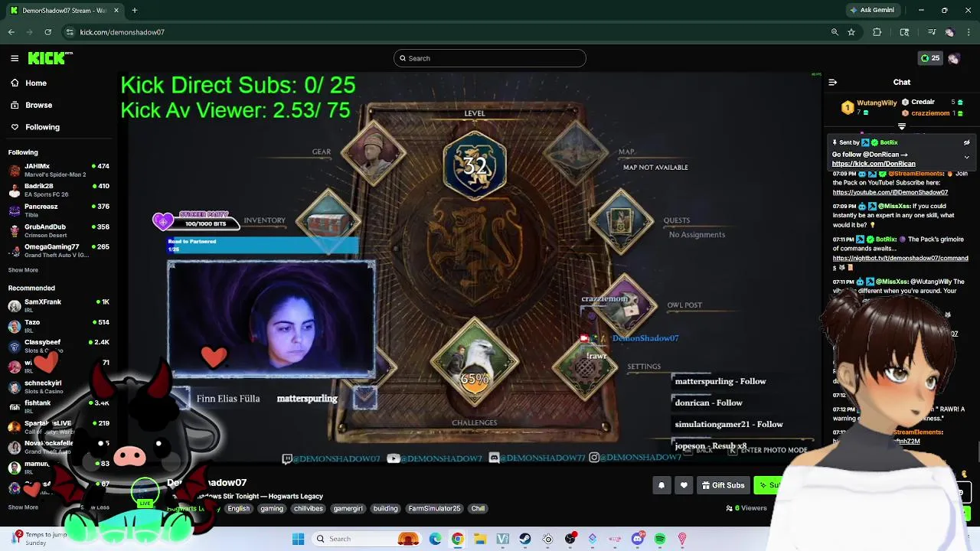Open the Kick hamburger menu
The height and width of the screenshot is (551, 980).
coord(15,58)
